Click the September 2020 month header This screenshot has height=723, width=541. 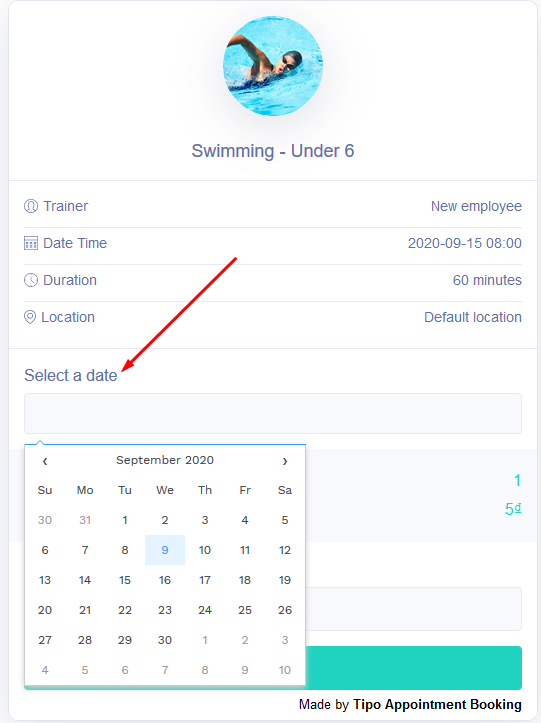coord(165,460)
